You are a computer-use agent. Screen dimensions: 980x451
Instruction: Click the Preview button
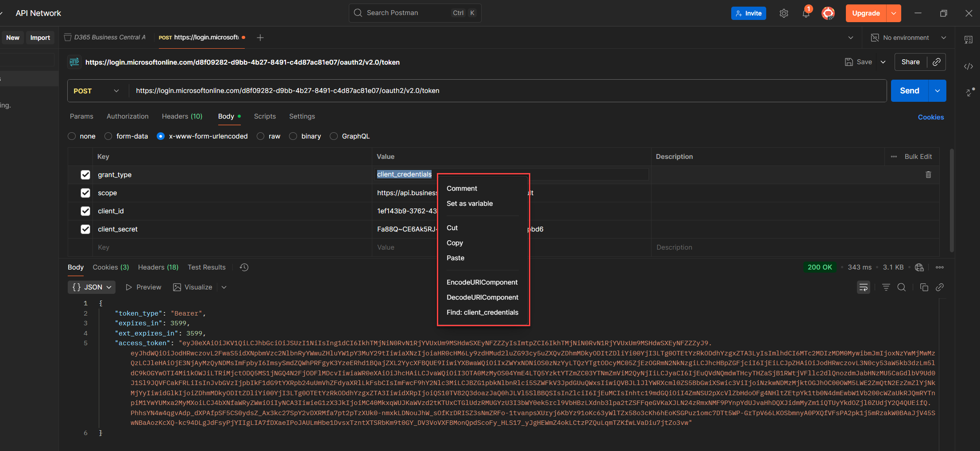point(143,287)
